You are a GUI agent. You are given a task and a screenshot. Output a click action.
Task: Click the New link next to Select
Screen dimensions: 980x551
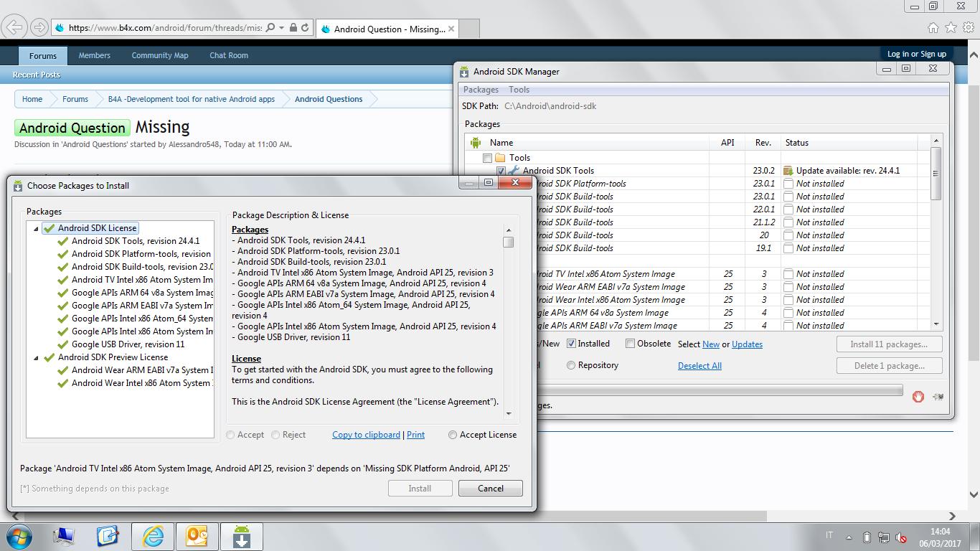click(x=711, y=344)
